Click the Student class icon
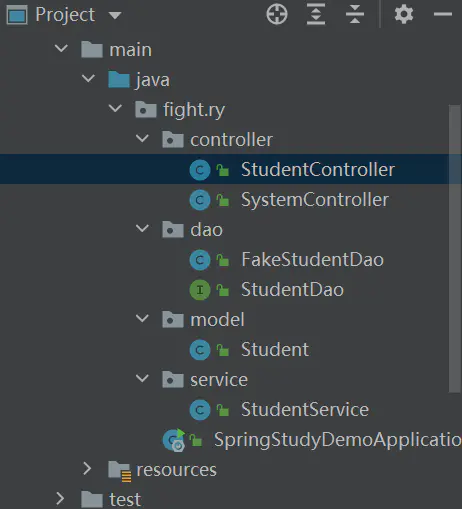Screen dimensions: 462x509 200,350
